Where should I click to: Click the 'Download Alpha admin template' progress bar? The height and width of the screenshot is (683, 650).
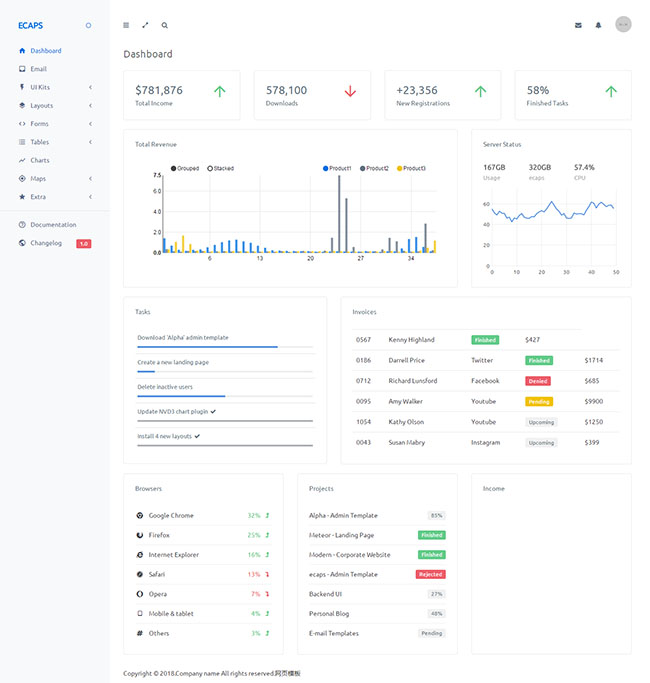(225, 347)
